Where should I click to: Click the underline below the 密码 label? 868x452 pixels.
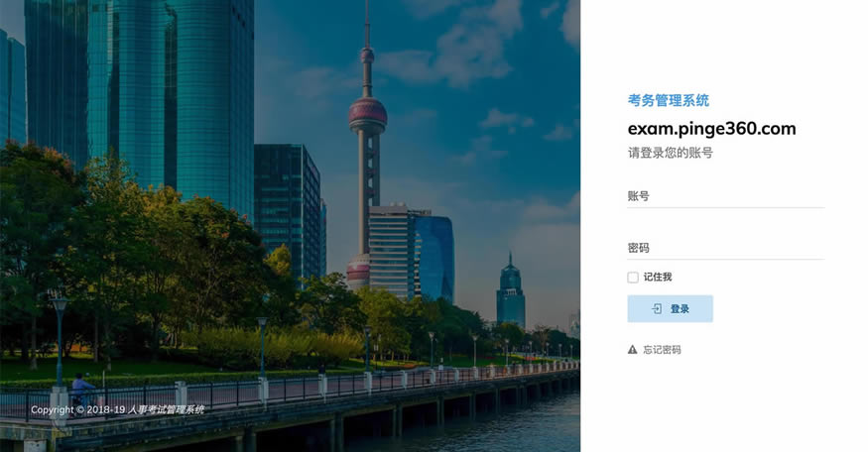click(x=726, y=259)
